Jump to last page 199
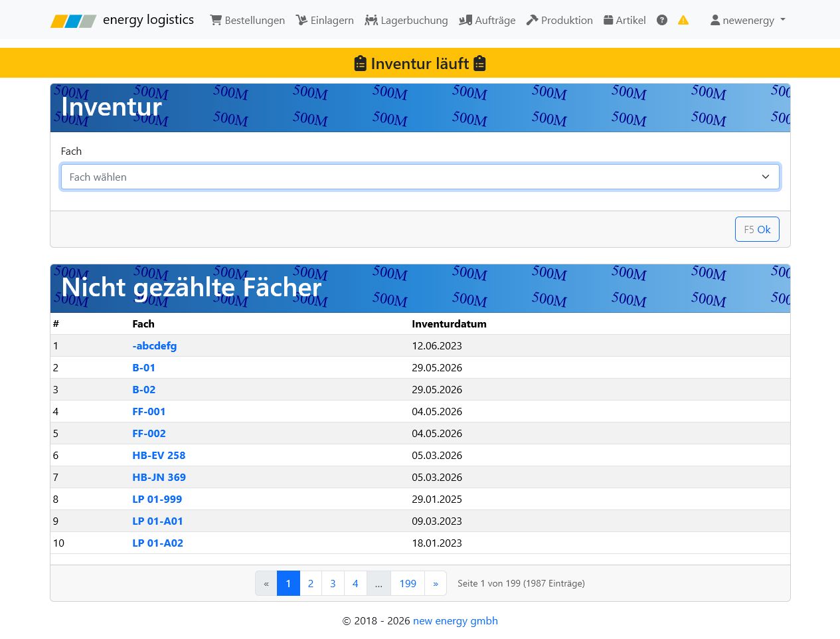This screenshot has height=639, width=840. click(x=408, y=583)
